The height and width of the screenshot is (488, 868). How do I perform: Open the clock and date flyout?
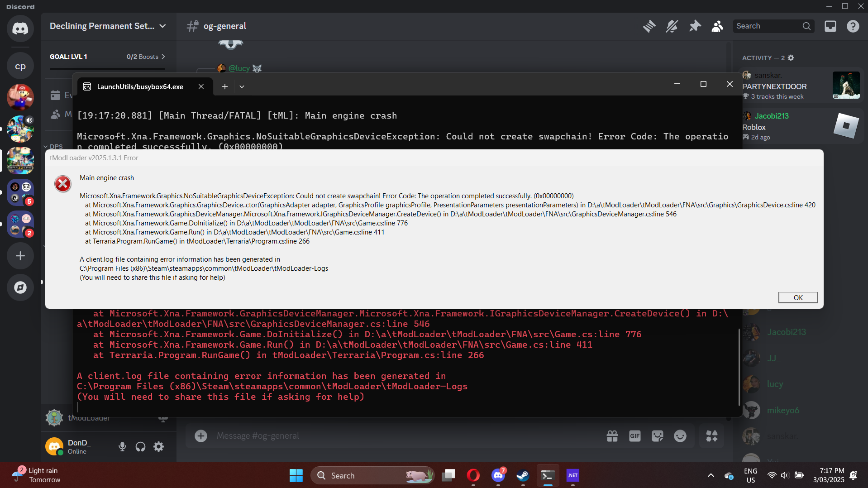[829, 475]
